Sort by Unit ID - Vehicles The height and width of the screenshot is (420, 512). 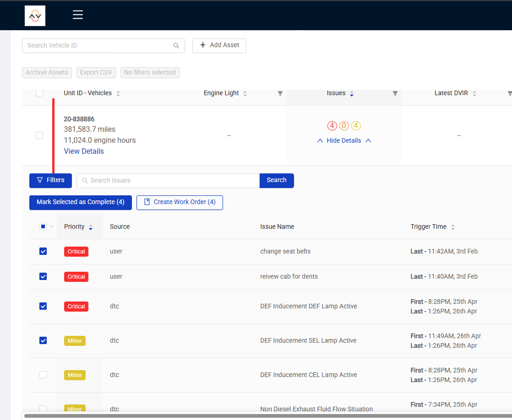point(118,93)
